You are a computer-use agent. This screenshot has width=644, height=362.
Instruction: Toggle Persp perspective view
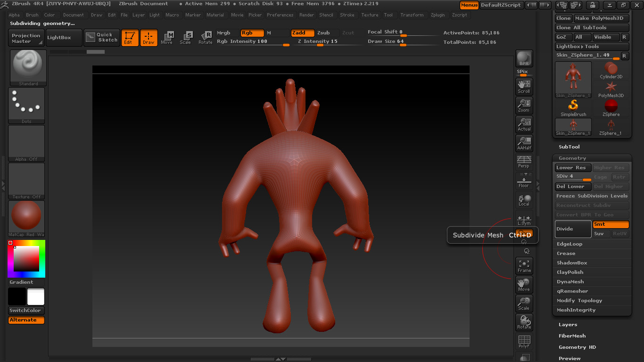point(524,162)
